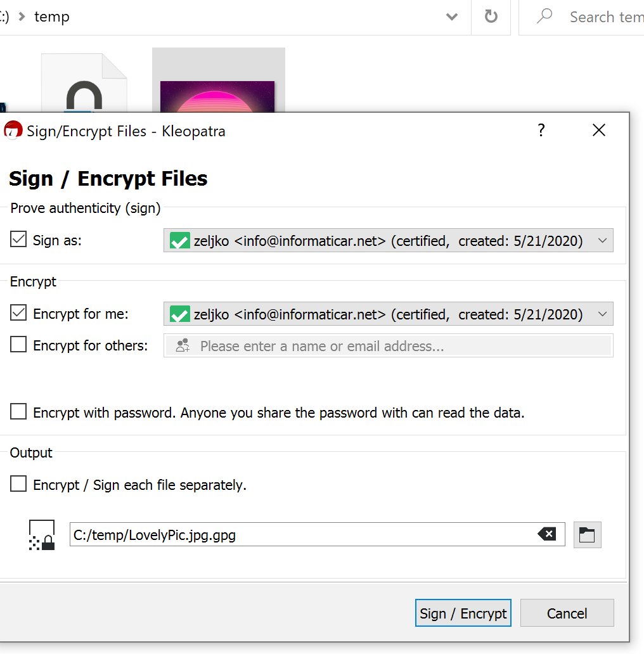The height and width of the screenshot is (654, 644).
Task: Click the output path field LovelyPic.jpg.gpg
Action: coord(317,534)
